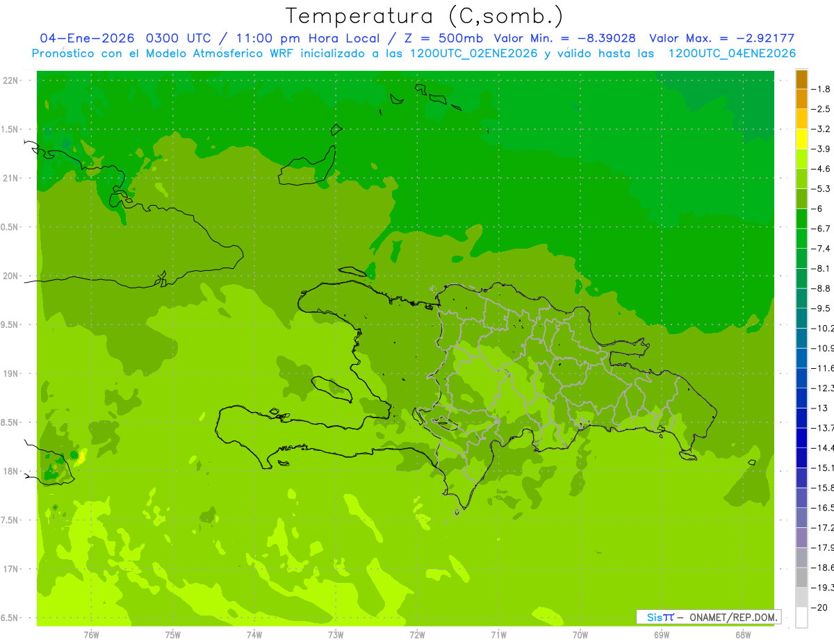Click the '76W' longitude axis label
This screenshot has width=834, height=644.
pos(91,634)
